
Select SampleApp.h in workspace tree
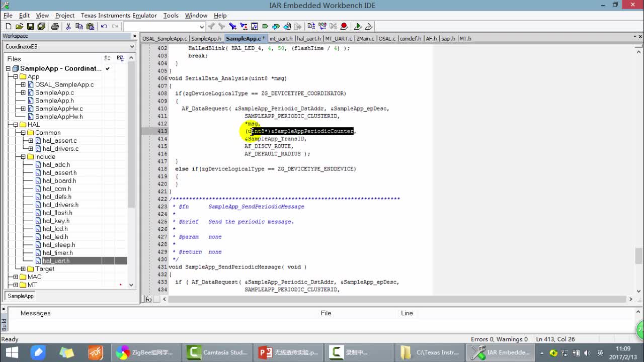pyautogui.click(x=54, y=101)
